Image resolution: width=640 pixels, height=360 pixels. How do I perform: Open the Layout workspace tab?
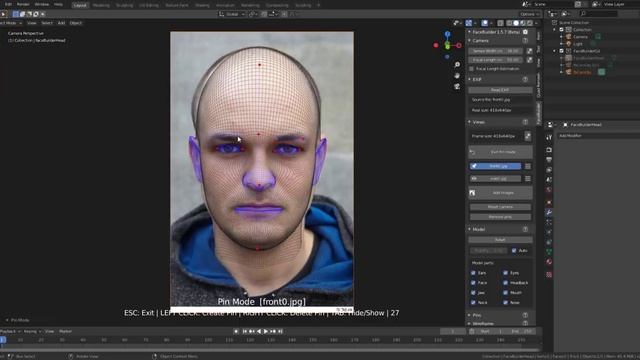click(80, 5)
